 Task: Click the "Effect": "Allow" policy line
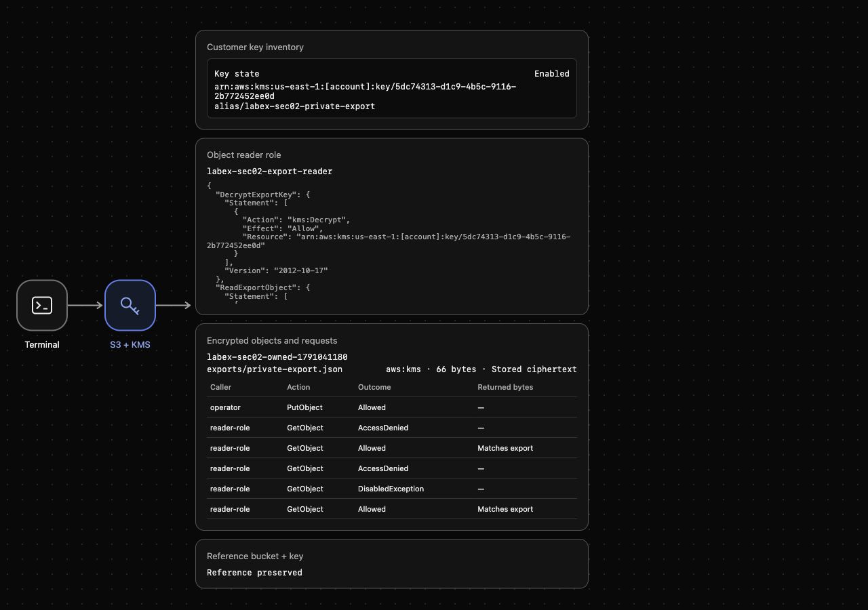coord(283,228)
